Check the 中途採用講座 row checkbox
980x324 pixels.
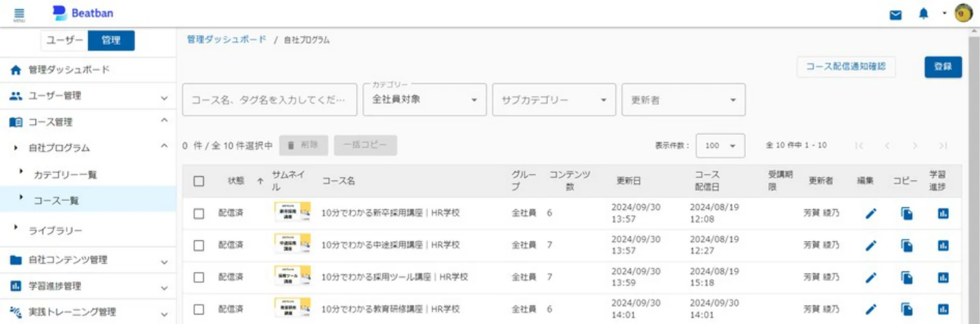coord(199,245)
